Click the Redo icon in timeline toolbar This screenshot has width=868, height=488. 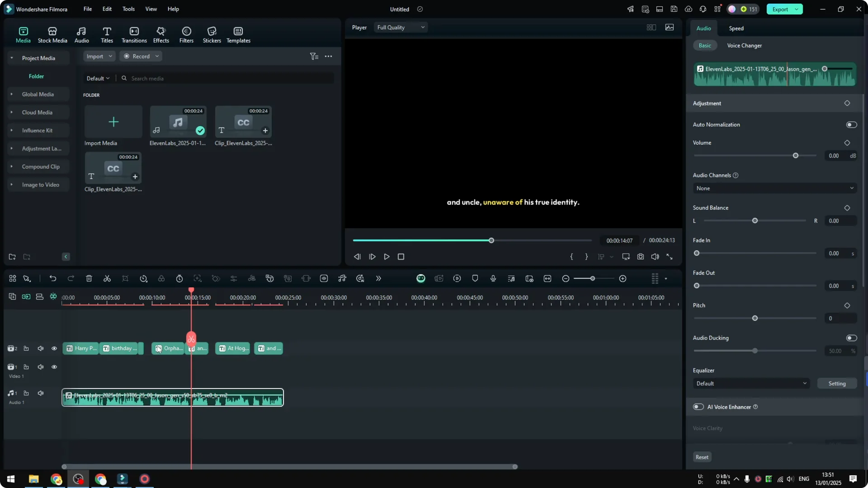[x=71, y=278]
